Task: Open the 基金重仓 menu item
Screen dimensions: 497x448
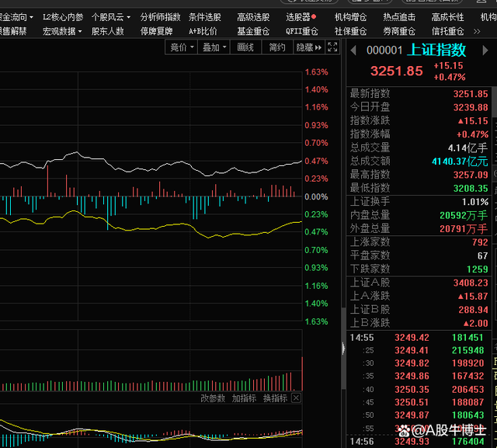Action: pos(253,31)
